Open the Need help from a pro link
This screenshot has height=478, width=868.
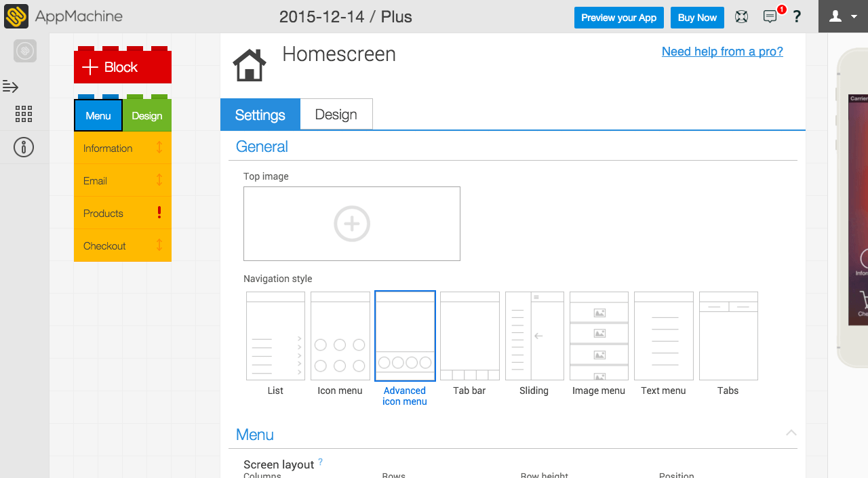(722, 52)
